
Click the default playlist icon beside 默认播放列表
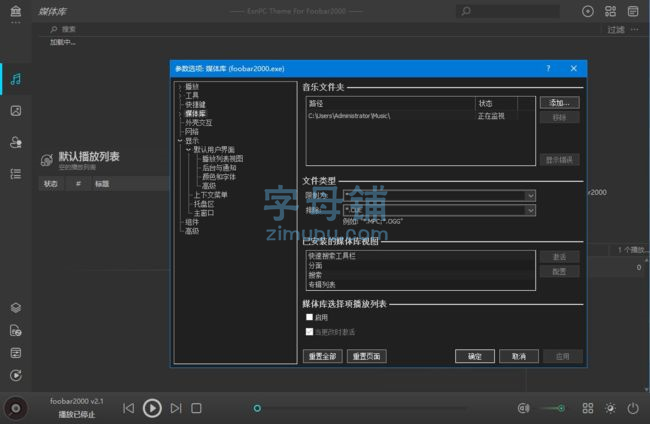click(47, 160)
